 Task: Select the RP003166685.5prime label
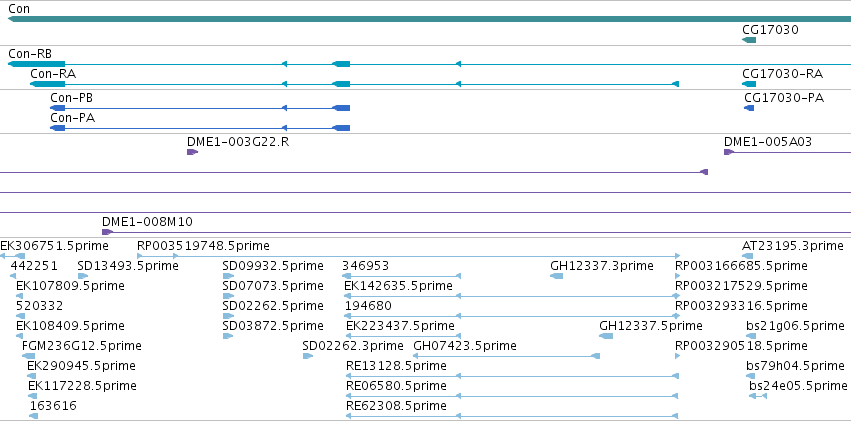741,266
